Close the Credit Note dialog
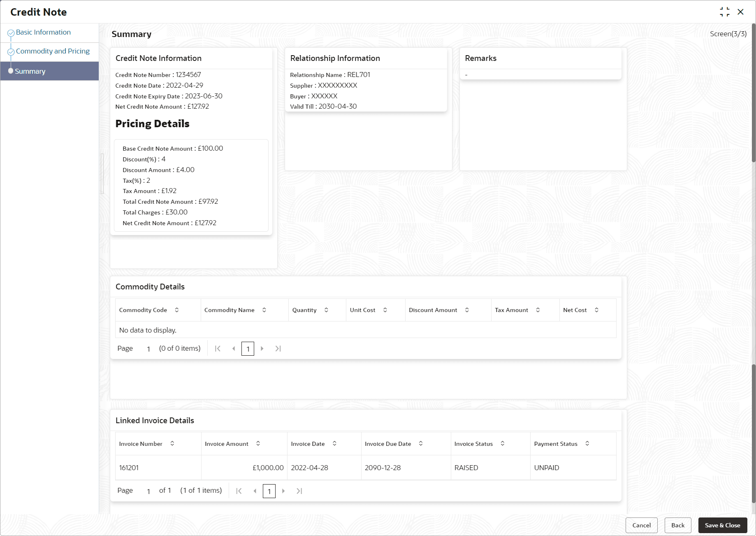The image size is (756, 536). pyautogui.click(x=741, y=12)
